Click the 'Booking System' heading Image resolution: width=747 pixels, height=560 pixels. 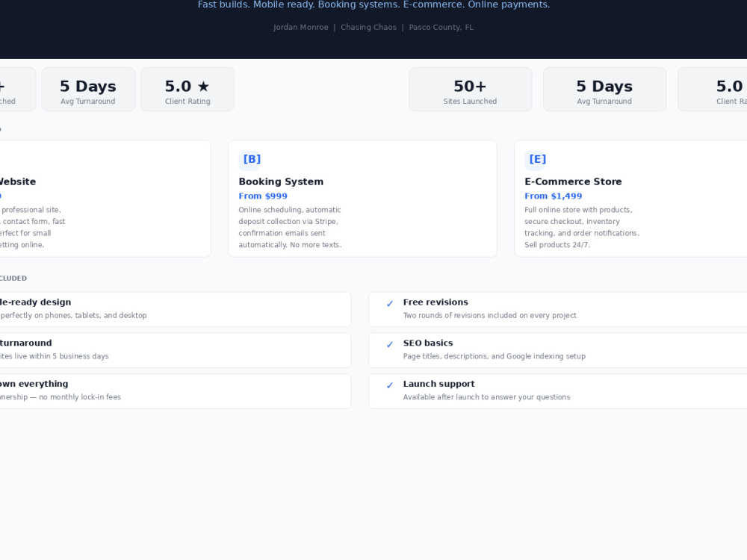tap(281, 181)
